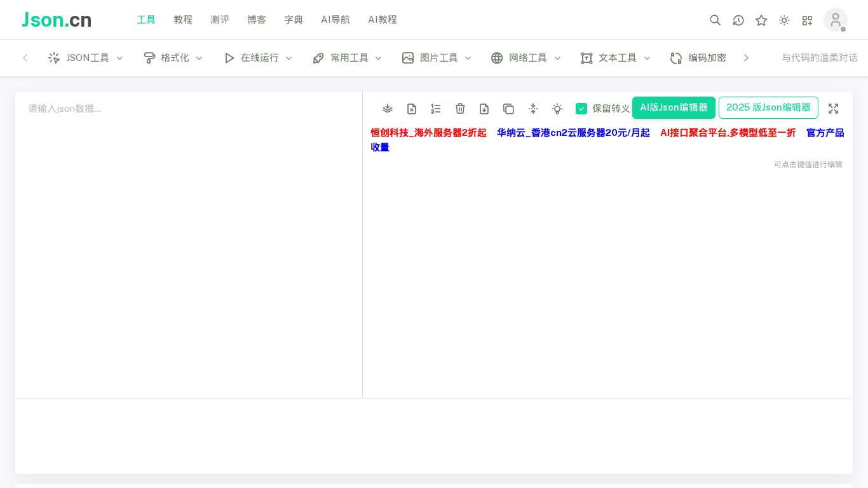The width and height of the screenshot is (868, 488).
Task: Open the 华纳云_香港cn2云服务器20元/月起 link
Action: (573, 133)
